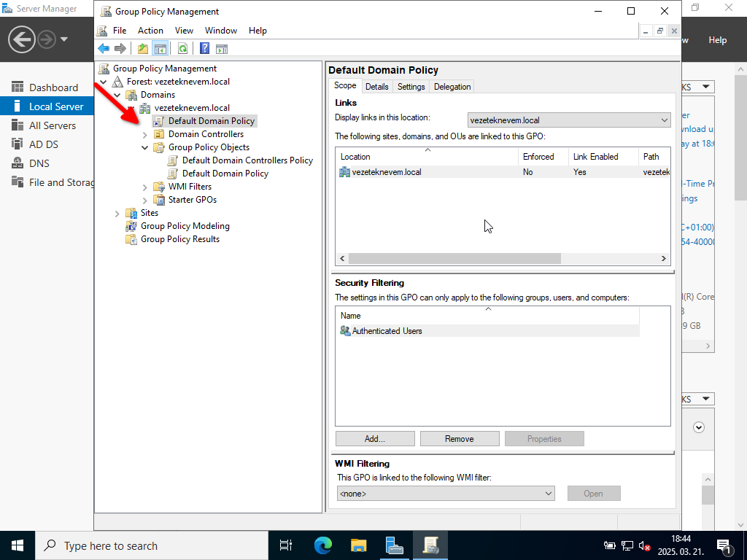Image resolution: width=747 pixels, height=560 pixels.
Task: Click the Add... button in Security Filtering
Action: click(x=375, y=439)
